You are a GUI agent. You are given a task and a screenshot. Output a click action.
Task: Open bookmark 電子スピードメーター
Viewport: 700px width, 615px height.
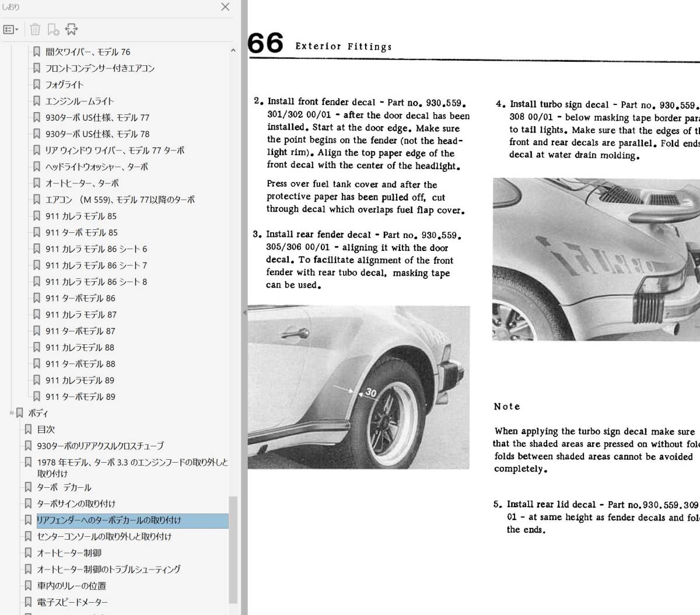(x=72, y=602)
